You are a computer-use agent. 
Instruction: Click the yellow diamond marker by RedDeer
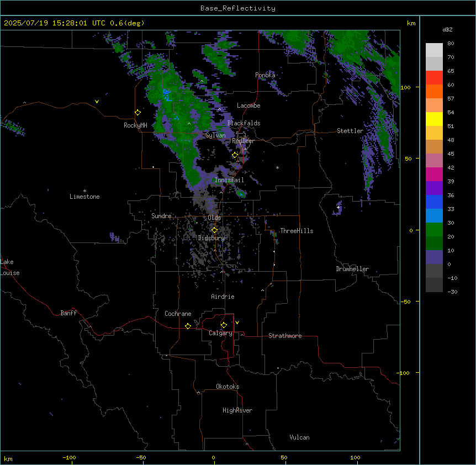[x=235, y=155]
